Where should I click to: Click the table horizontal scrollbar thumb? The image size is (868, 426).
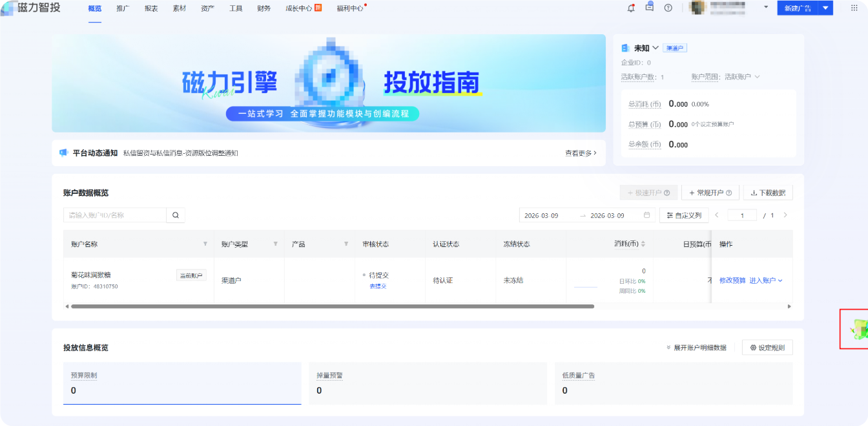(333, 306)
